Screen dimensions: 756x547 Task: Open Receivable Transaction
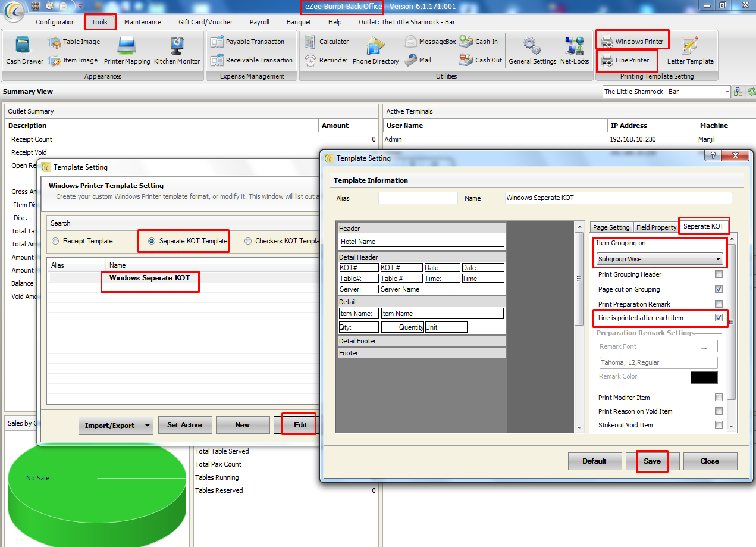252,60
